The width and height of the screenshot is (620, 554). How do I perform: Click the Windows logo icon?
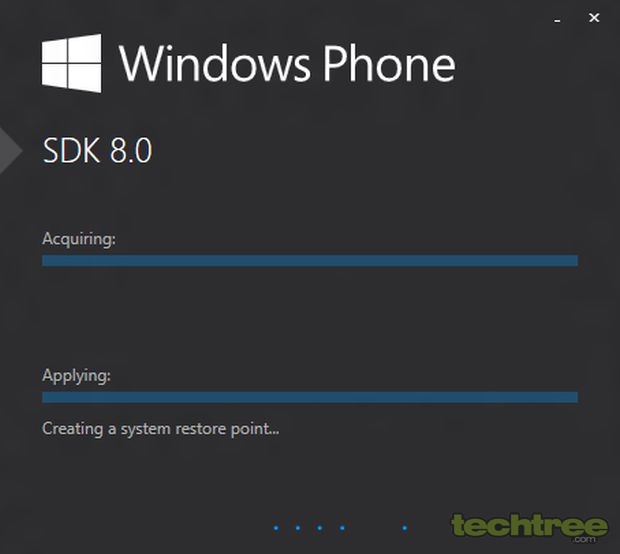click(x=72, y=63)
